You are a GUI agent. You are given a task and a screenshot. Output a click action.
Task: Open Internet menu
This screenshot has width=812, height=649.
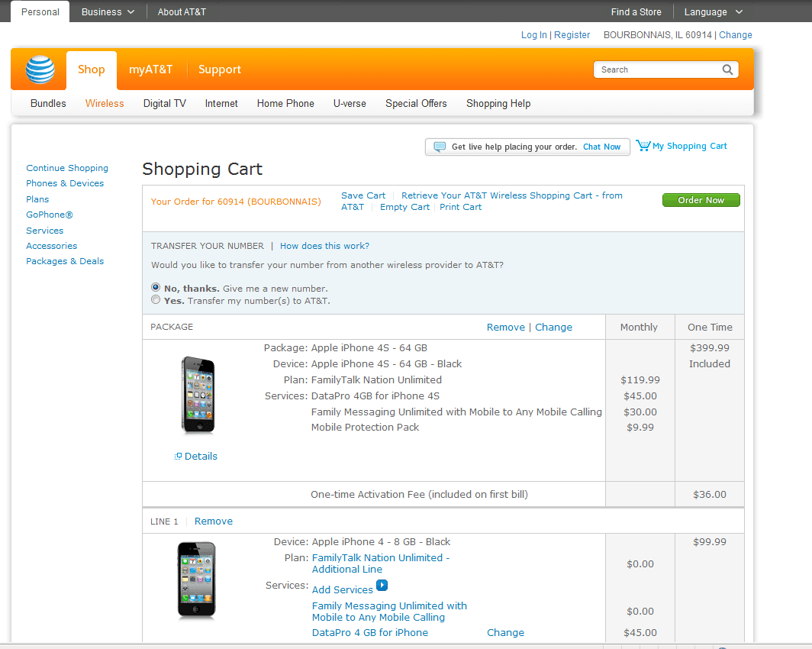[221, 103]
